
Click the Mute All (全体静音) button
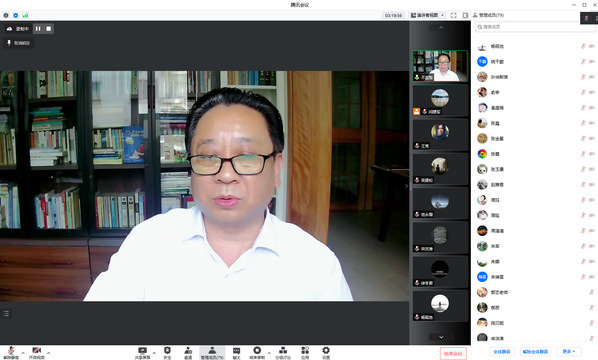click(x=502, y=352)
